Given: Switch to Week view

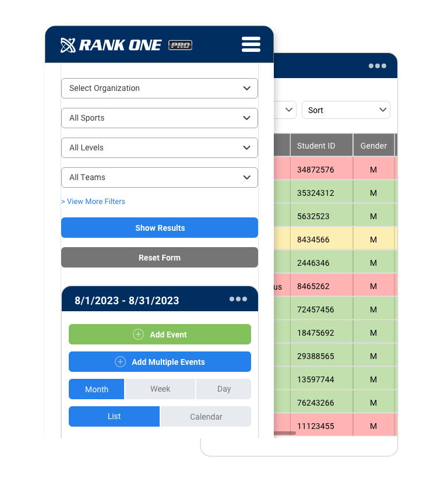Looking at the screenshot, I should (x=160, y=389).
